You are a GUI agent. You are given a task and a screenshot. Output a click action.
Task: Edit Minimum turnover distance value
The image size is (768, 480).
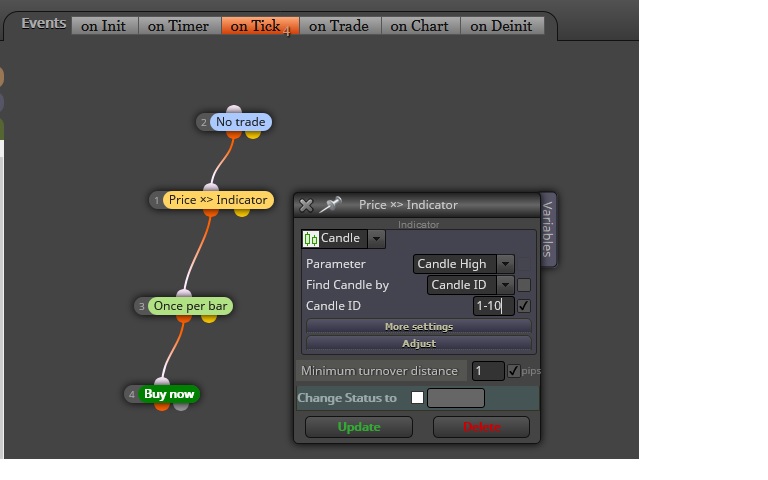click(x=488, y=371)
